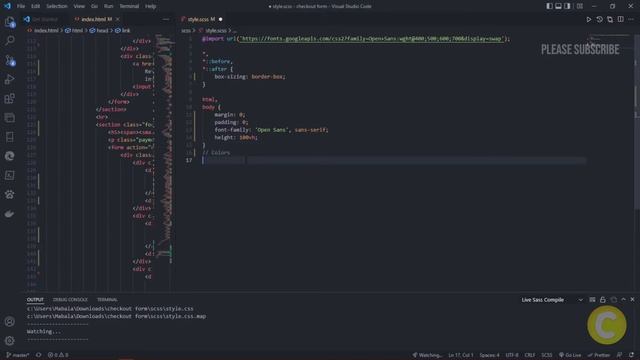This screenshot has width=640, height=360.
Task: Click Ln 17, Col 1 cursor position
Action: 460,355
